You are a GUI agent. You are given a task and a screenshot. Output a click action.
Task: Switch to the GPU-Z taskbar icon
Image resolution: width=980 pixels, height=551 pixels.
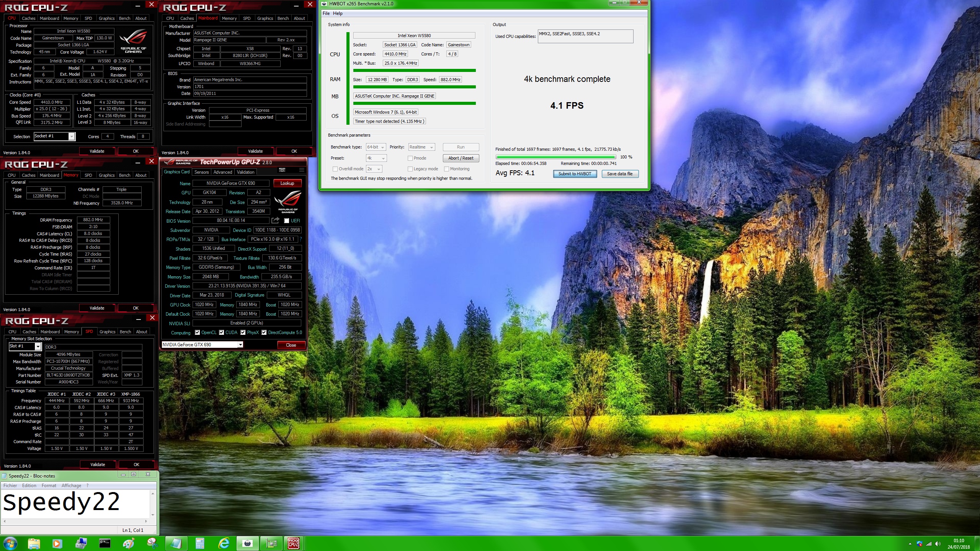(271, 543)
